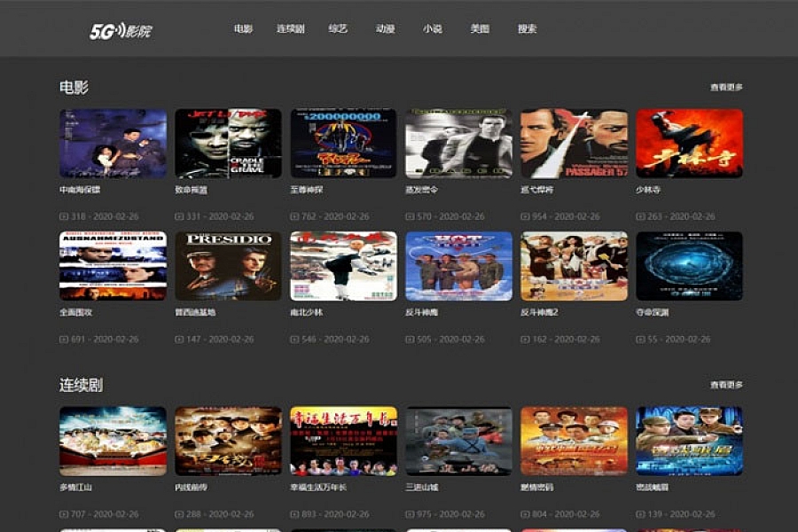Go to the 动漫 navigation item

[386, 28]
